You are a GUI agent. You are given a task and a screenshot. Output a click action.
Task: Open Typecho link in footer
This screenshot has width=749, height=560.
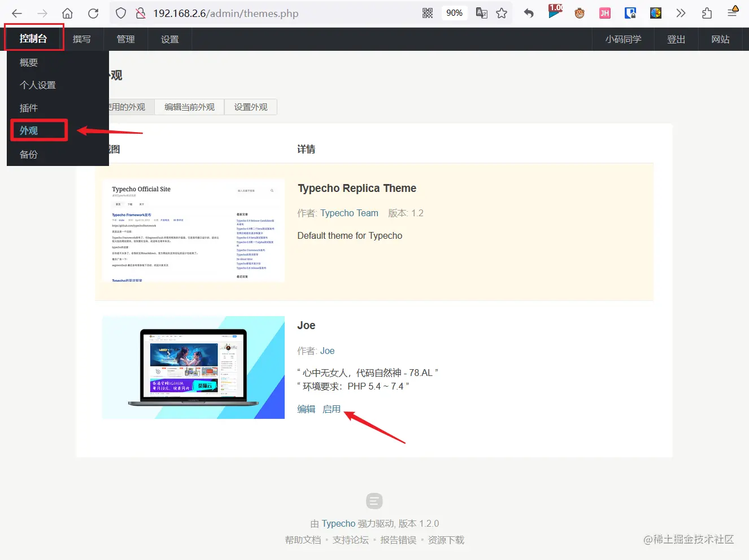pyautogui.click(x=338, y=523)
